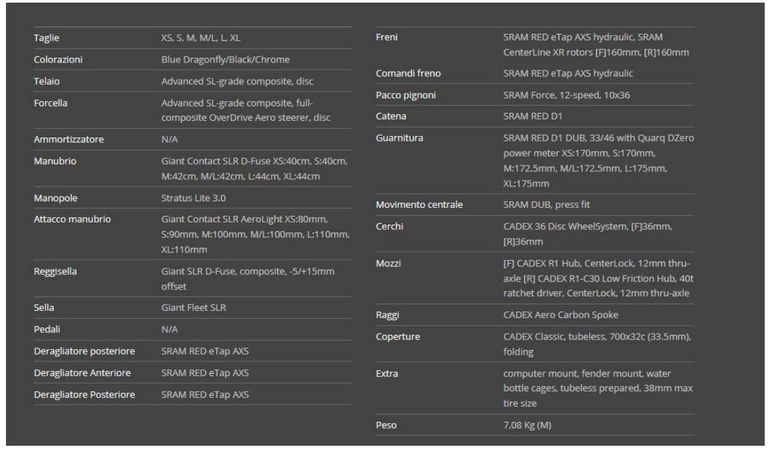Select the Reggisella Giant SLR D-Fuse value
Image resolution: width=770 pixels, height=451 pixels.
coord(248,279)
